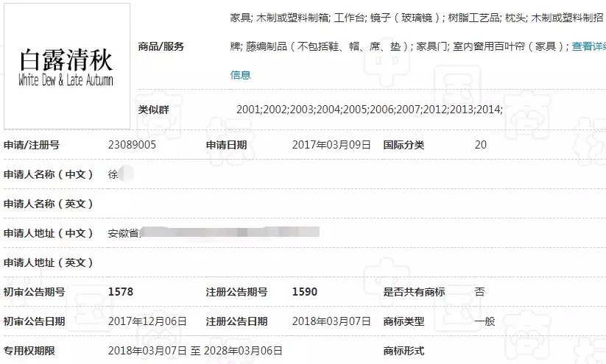Select the goods line starting 牌; 藤编制品
606x364 pixels.
pyautogui.click(x=400, y=47)
